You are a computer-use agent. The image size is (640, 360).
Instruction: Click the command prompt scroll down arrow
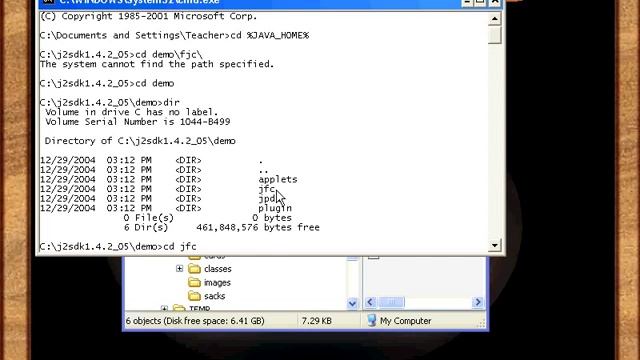coord(494,245)
